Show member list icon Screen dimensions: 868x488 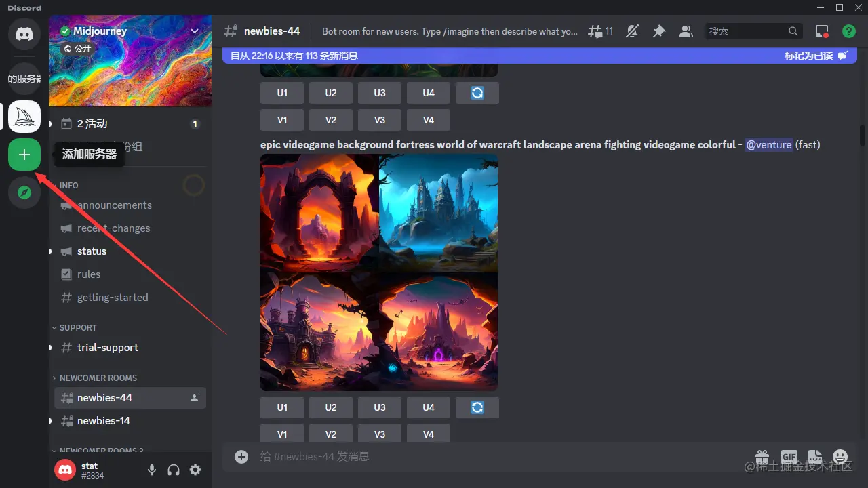(x=686, y=31)
